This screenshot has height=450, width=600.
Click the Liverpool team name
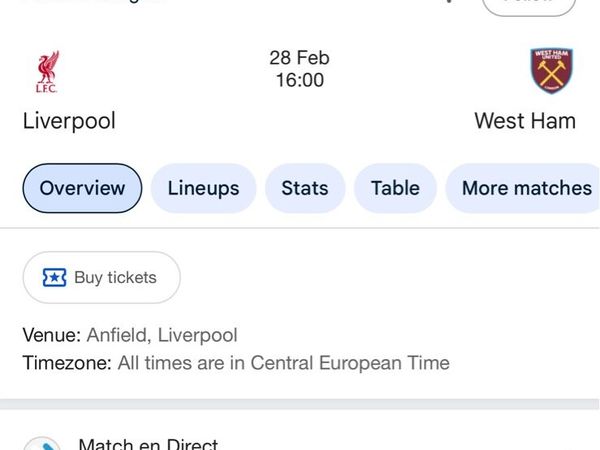click(x=69, y=121)
